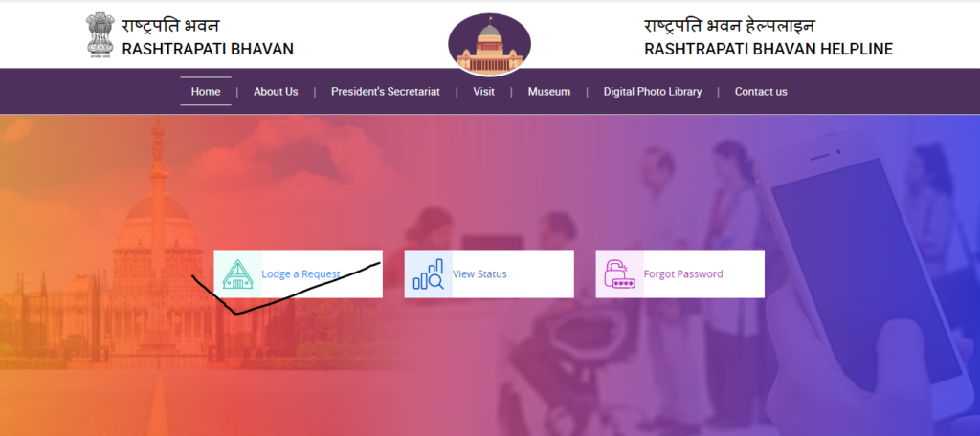980x436 pixels.
Task: Navigate to Digital Photo Library
Action: click(653, 91)
